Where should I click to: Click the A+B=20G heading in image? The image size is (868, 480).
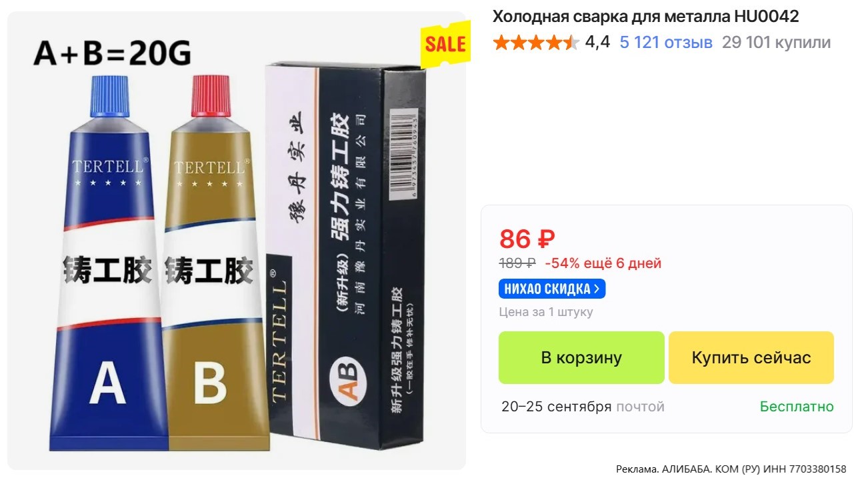[112, 53]
